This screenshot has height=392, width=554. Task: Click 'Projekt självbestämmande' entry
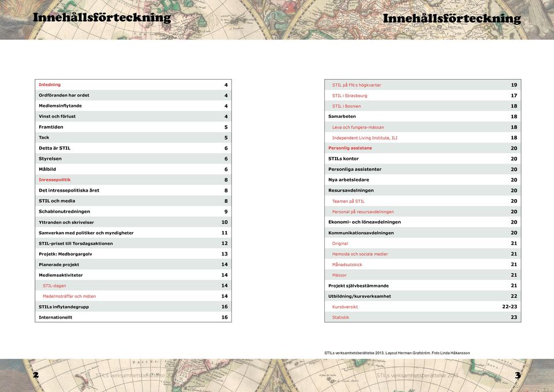pos(423,286)
